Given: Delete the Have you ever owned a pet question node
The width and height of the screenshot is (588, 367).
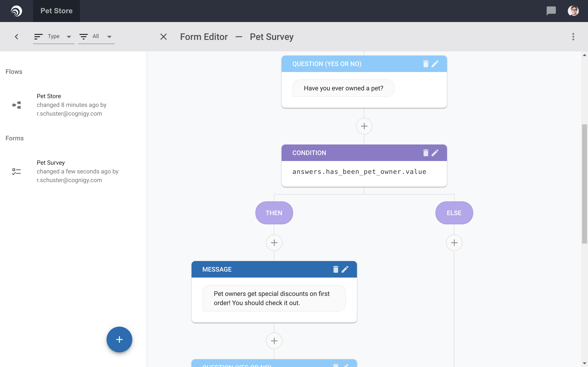Looking at the screenshot, I should (x=425, y=64).
